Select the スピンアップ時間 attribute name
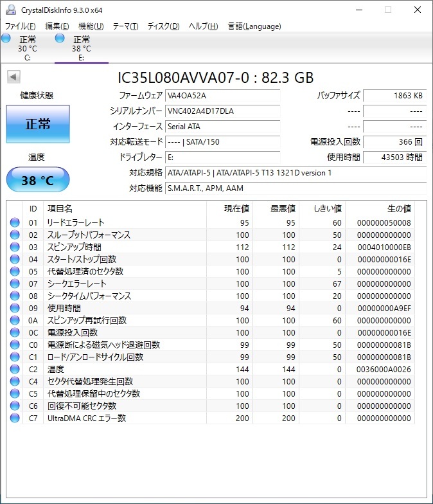This screenshot has height=504, width=433. (75, 247)
